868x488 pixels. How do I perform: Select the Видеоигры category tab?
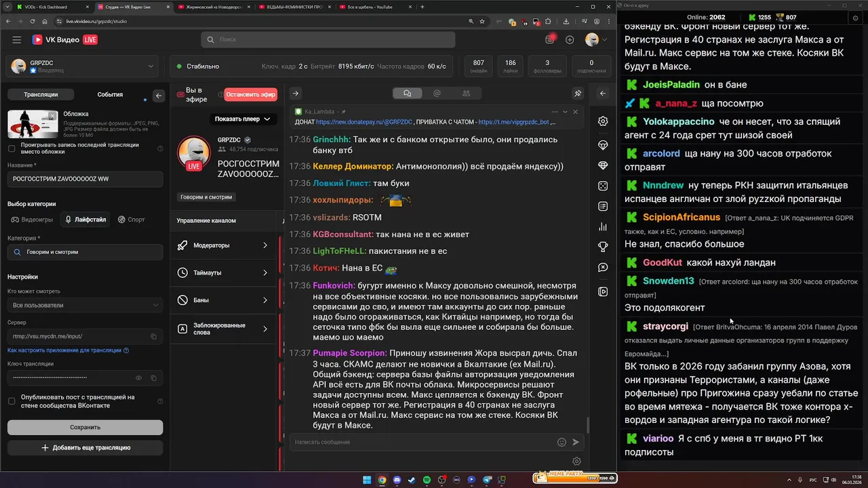(32, 220)
